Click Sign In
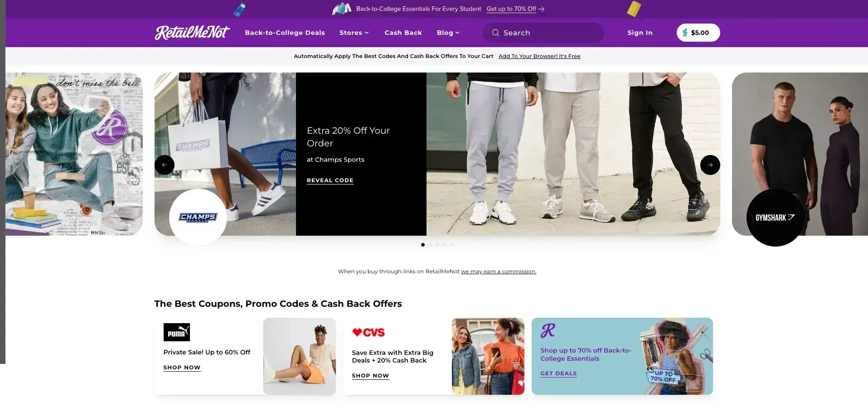Screen dimensions: 868x407 pyautogui.click(x=640, y=33)
